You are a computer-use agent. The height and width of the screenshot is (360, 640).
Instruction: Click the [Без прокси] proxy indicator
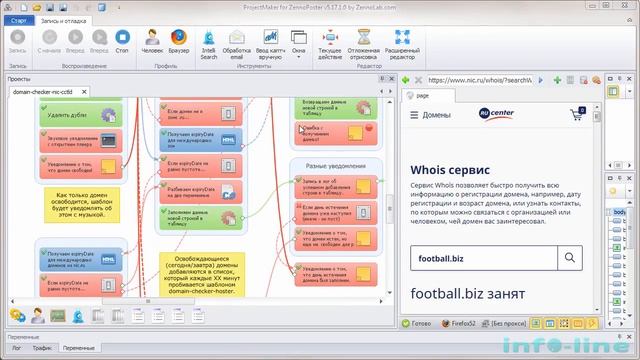[504, 323]
